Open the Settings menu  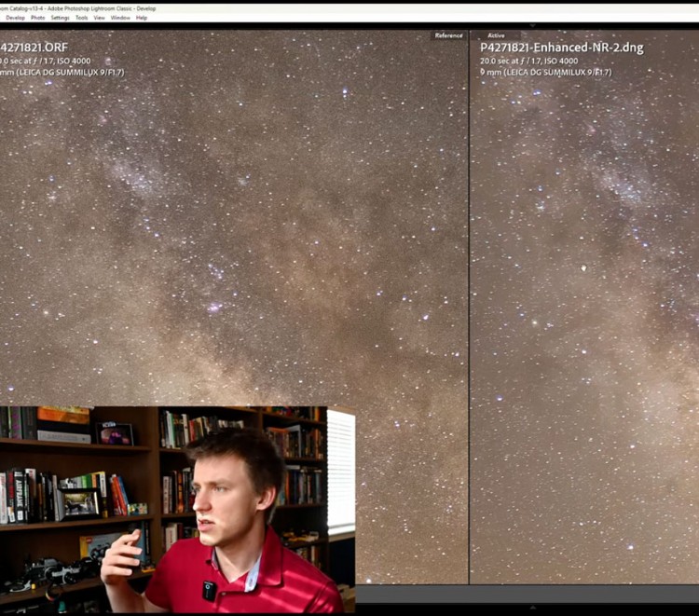point(61,18)
